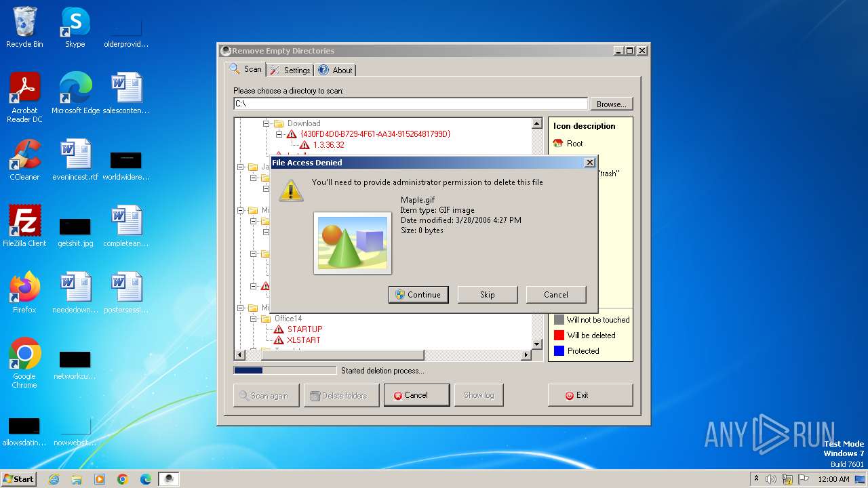Screen dimensions: 868x488
Task: Open the About tab
Action: pos(335,70)
